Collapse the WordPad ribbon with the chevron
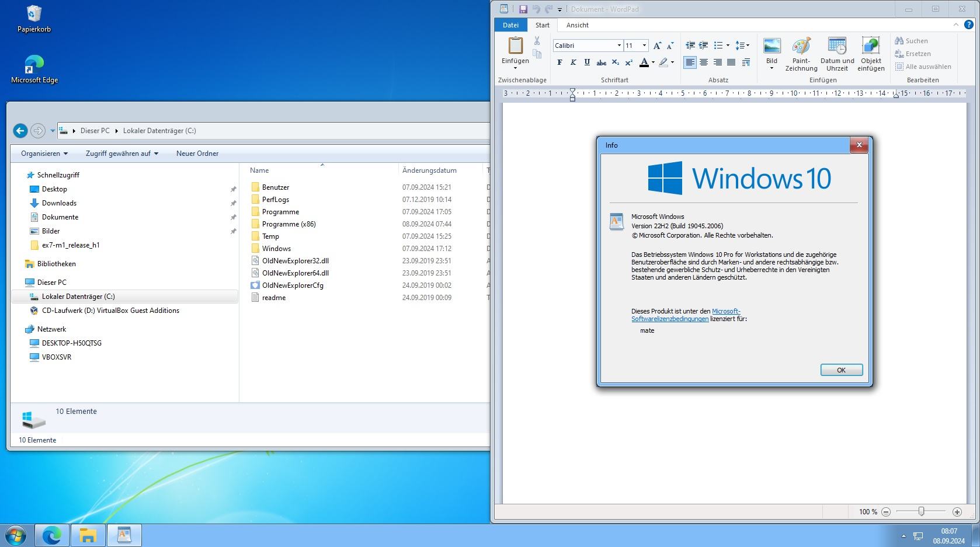 click(956, 25)
